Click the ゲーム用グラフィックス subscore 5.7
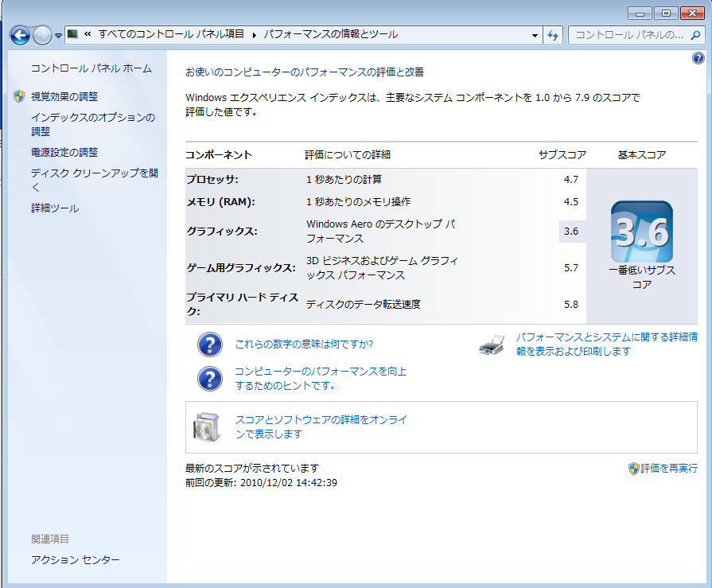712x588 pixels. click(x=571, y=268)
